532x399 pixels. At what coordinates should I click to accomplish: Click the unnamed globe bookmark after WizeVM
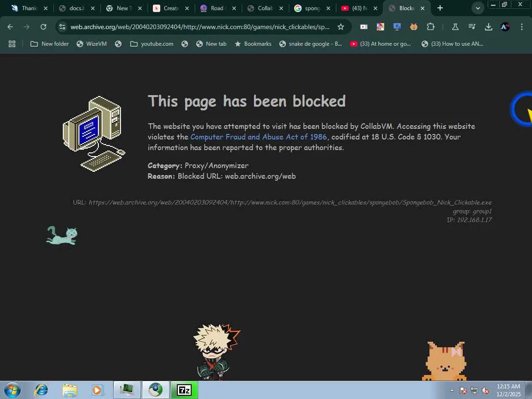click(118, 44)
